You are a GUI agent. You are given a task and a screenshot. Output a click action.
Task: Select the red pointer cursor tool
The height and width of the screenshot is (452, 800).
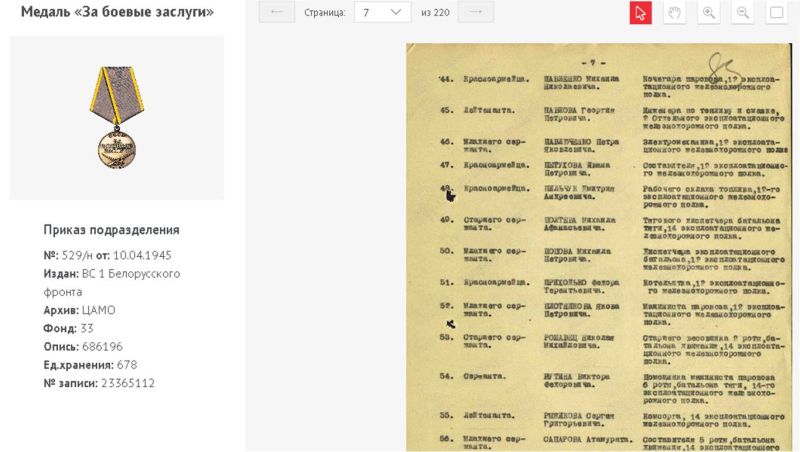pos(640,13)
